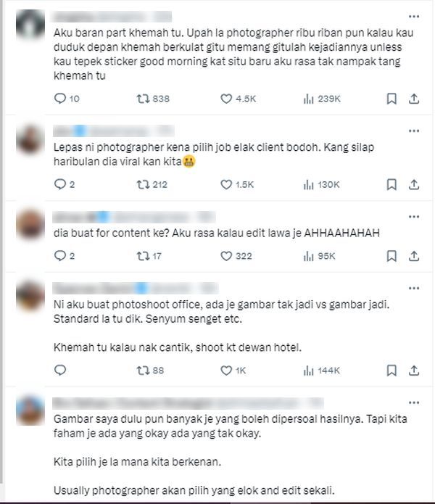Open more options on the first tweet
The height and width of the screenshot is (504, 435).
(x=414, y=17)
